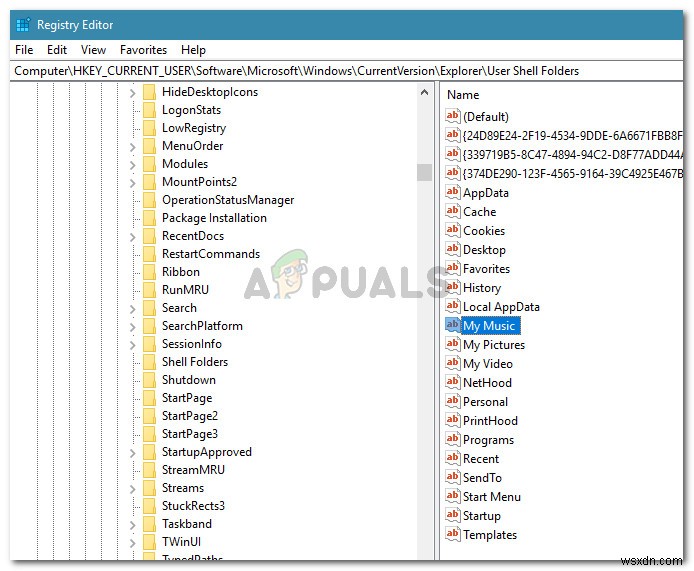Select the StartPage key
This screenshot has width=694, height=571.
187,398
